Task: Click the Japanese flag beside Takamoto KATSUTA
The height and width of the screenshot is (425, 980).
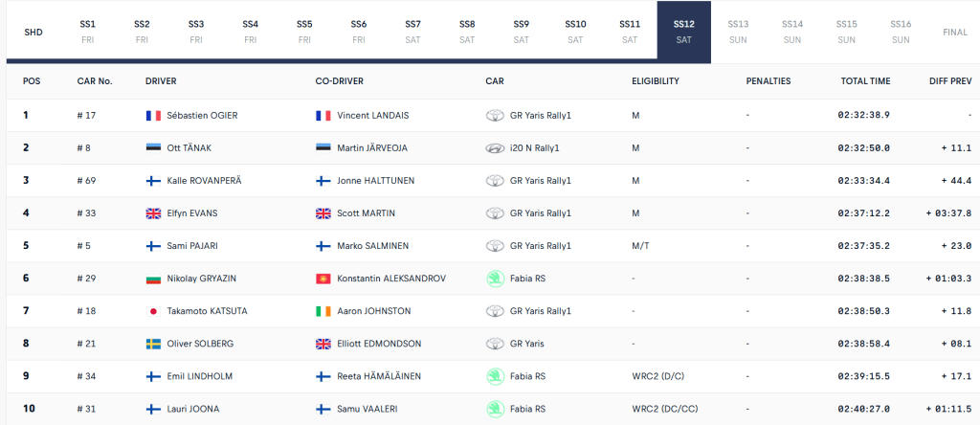Action: pos(152,311)
